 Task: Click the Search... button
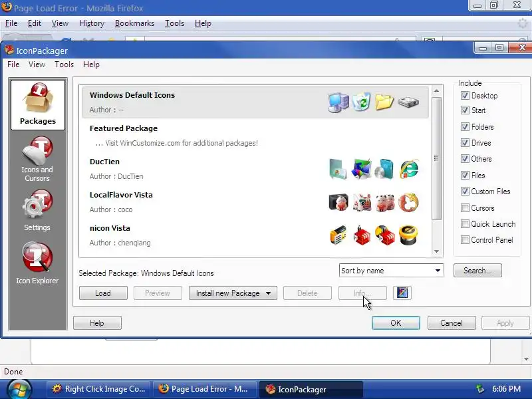pos(477,271)
